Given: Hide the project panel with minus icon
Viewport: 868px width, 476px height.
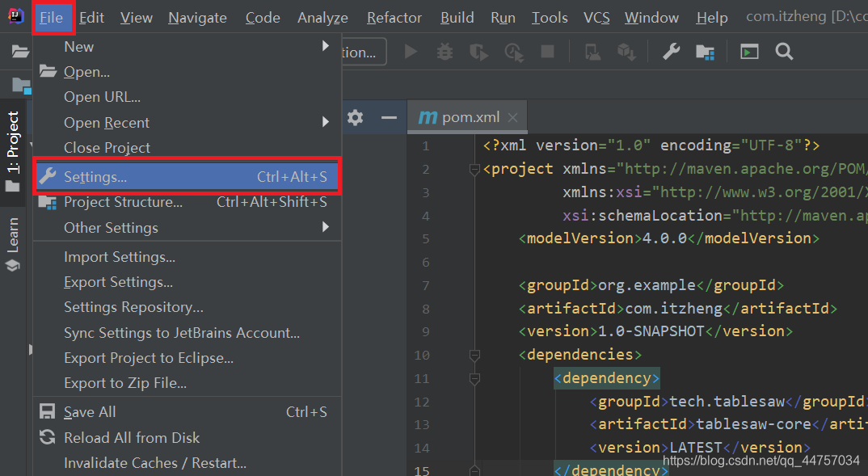Looking at the screenshot, I should tap(389, 117).
